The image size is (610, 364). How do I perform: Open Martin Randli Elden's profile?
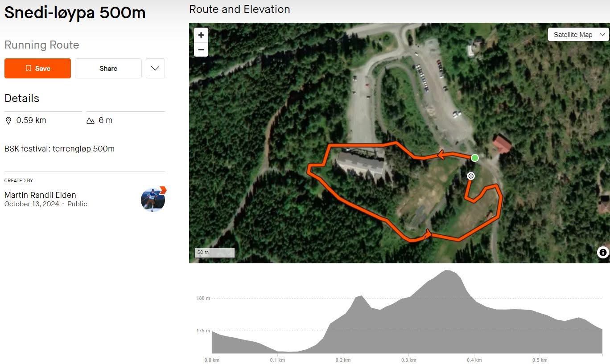pos(40,195)
